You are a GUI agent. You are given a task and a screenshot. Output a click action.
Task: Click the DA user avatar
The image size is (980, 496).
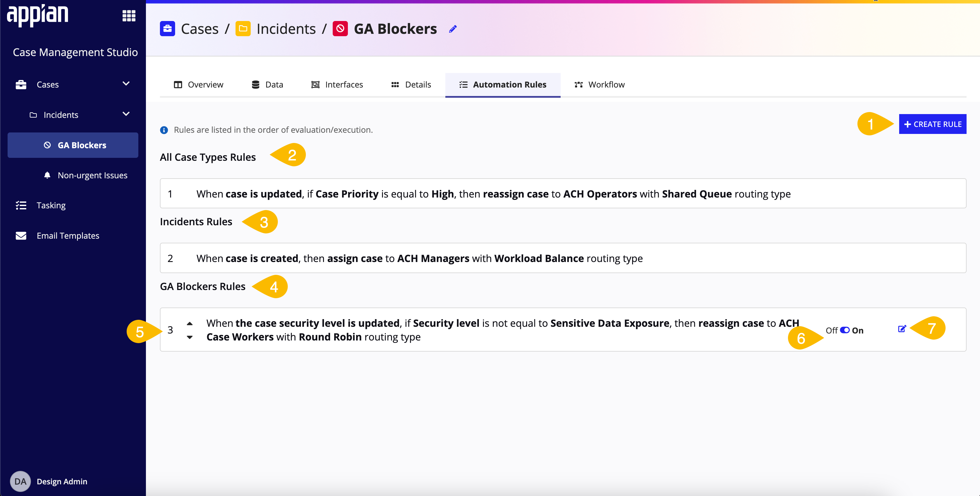click(x=20, y=481)
